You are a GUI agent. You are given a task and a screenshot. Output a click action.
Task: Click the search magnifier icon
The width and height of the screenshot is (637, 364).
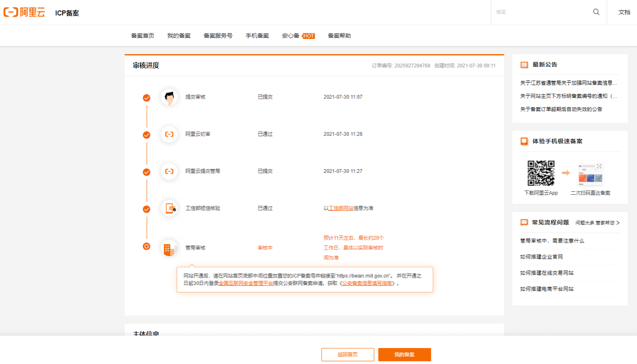pos(596,12)
